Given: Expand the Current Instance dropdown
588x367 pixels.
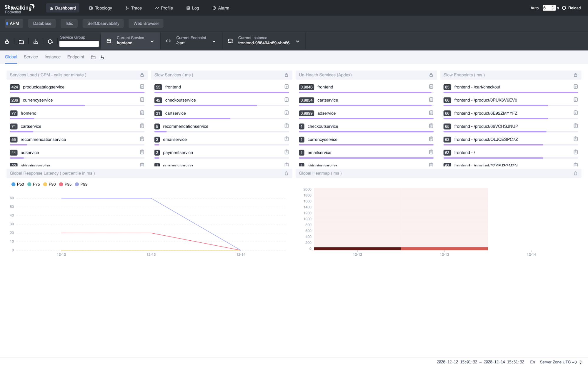Looking at the screenshot, I should pos(297,41).
